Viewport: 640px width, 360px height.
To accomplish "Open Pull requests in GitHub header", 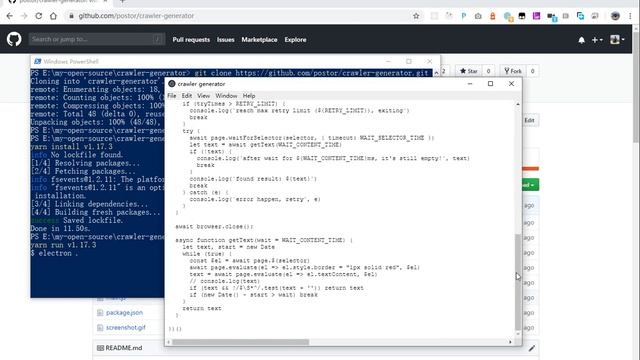I will pos(191,40).
